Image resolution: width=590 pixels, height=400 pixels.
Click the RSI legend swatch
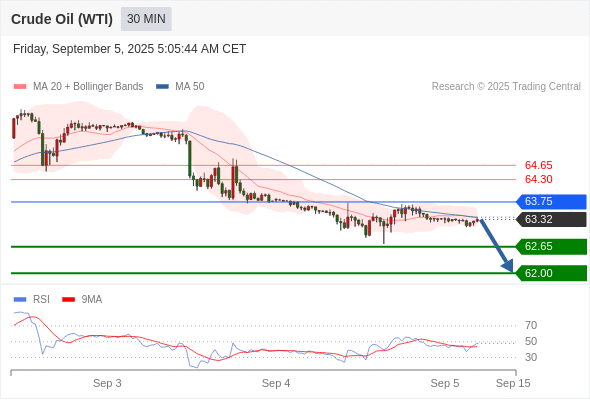pyautogui.click(x=20, y=300)
